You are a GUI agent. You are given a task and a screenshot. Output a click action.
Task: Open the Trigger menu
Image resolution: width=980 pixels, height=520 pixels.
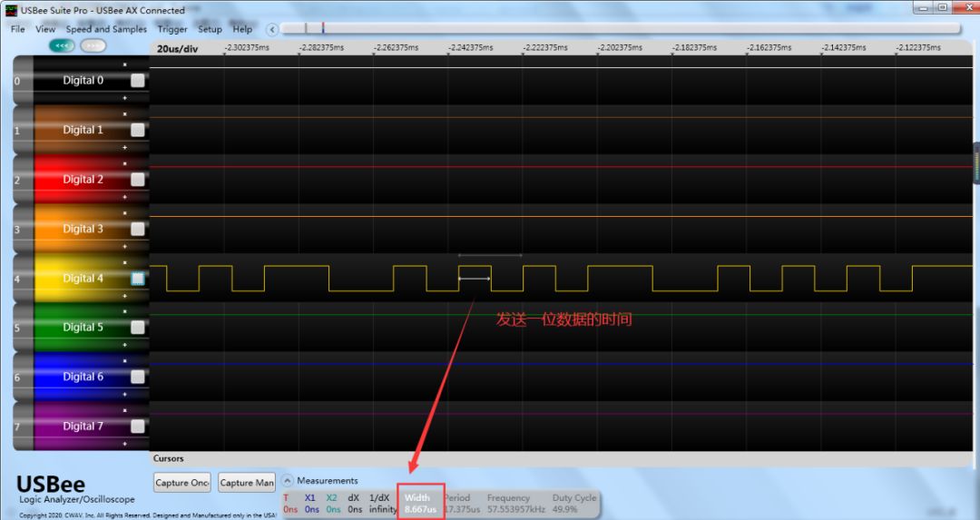point(172,29)
